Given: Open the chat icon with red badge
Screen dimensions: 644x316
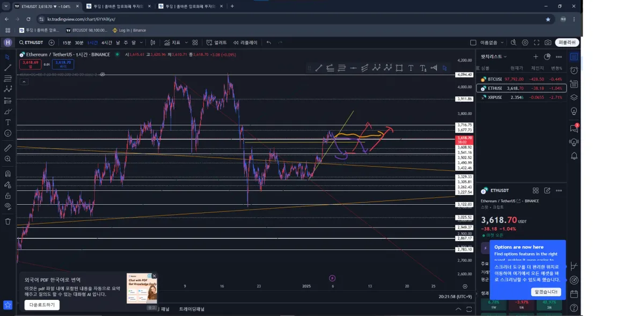Looking at the screenshot, I should tap(574, 128).
